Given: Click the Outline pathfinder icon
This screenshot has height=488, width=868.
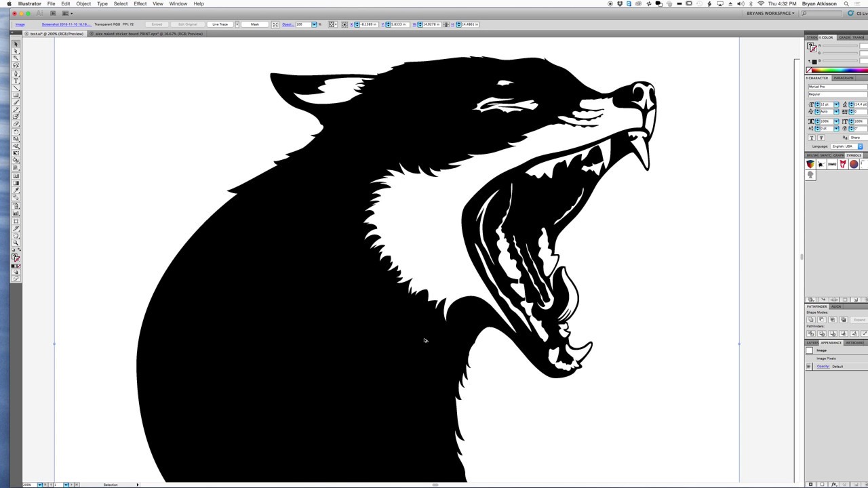Looking at the screenshot, I should tap(854, 333).
